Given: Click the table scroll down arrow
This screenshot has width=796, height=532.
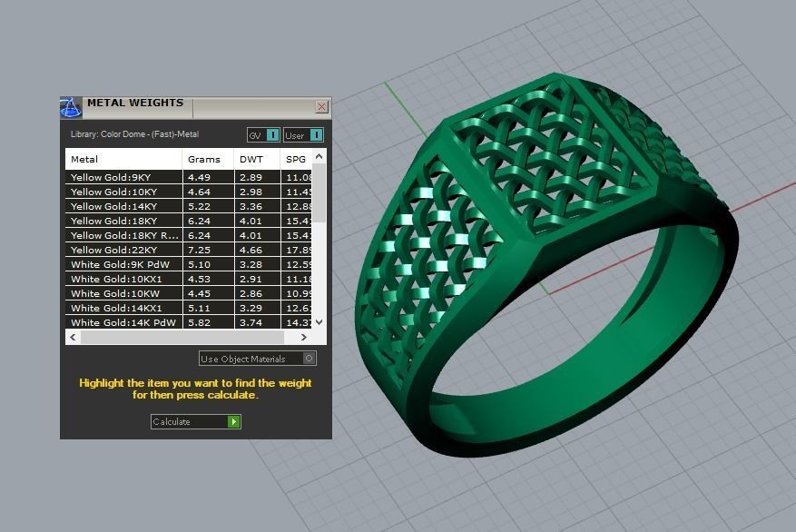Looking at the screenshot, I should [x=319, y=322].
